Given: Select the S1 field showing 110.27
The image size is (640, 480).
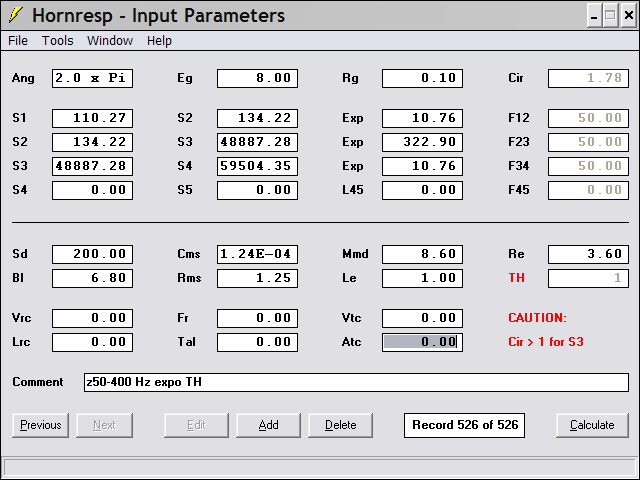Looking at the screenshot, I should pyautogui.click(x=92, y=118).
